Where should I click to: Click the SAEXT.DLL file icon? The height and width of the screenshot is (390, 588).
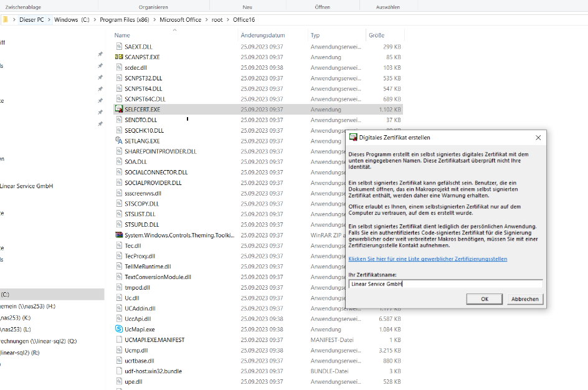tap(119, 47)
